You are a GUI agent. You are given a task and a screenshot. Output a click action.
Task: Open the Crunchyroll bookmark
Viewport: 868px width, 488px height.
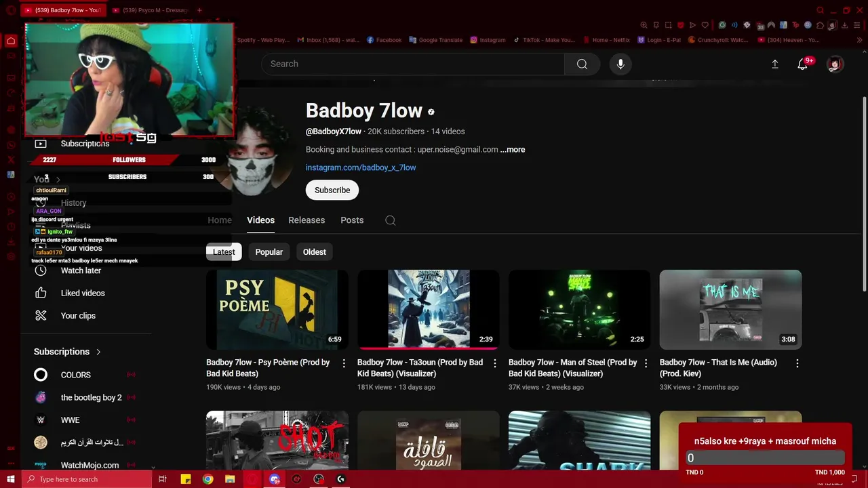point(718,40)
